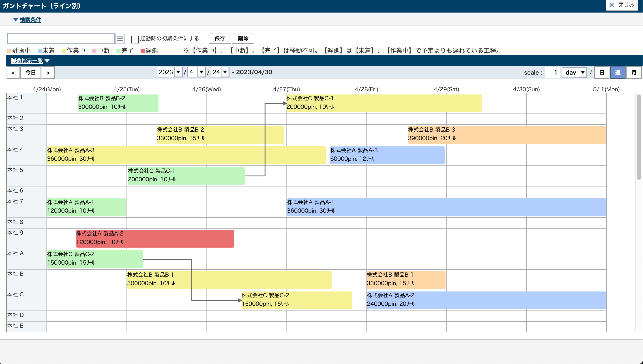Click the scale number input field
643x364 pixels.
point(552,73)
